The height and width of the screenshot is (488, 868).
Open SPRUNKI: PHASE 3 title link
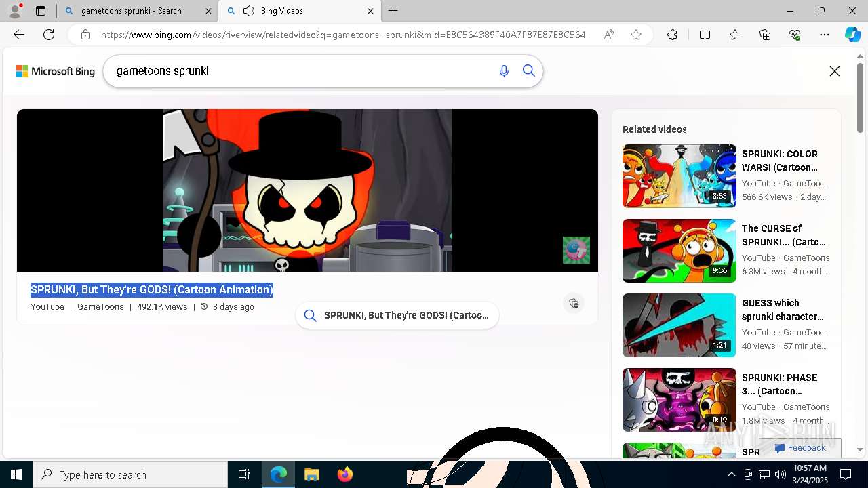tap(780, 384)
